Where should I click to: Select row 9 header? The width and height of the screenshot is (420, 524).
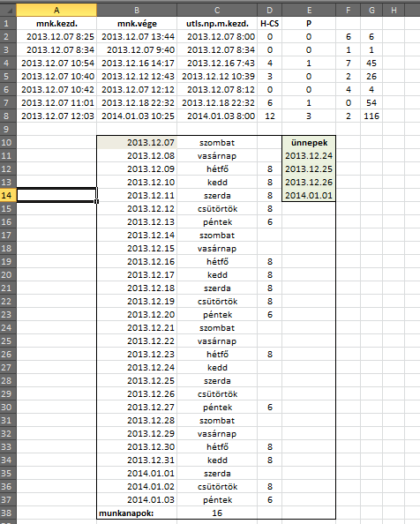tap(8, 130)
